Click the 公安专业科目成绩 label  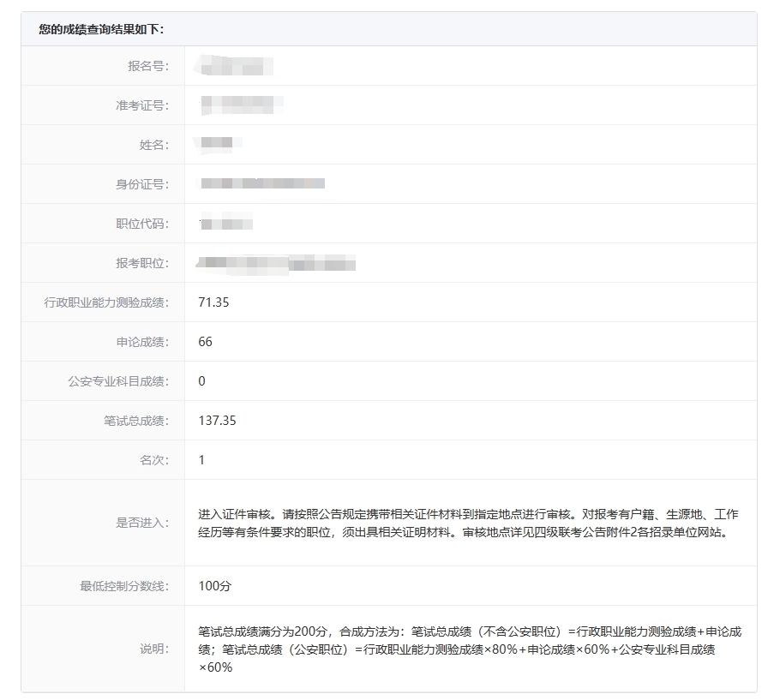coord(118,381)
